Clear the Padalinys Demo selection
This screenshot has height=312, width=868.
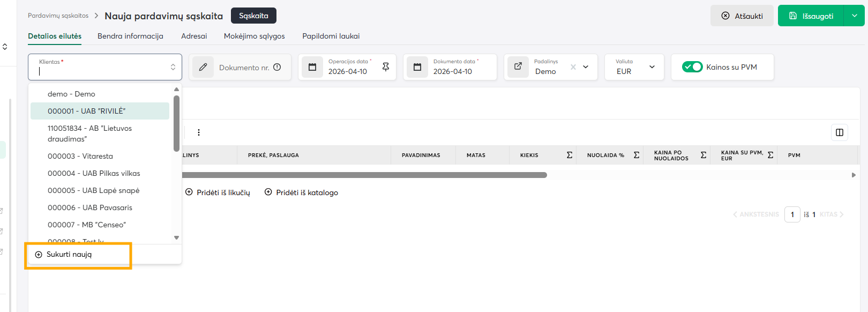coord(573,67)
